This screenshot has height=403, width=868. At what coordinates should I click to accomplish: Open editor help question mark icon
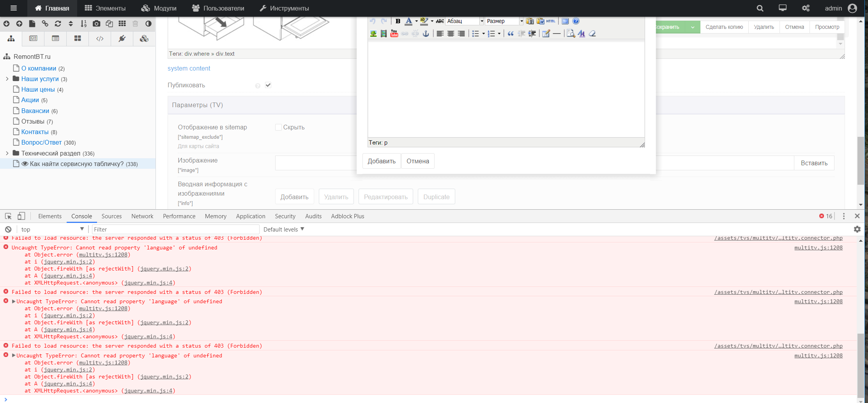click(576, 21)
